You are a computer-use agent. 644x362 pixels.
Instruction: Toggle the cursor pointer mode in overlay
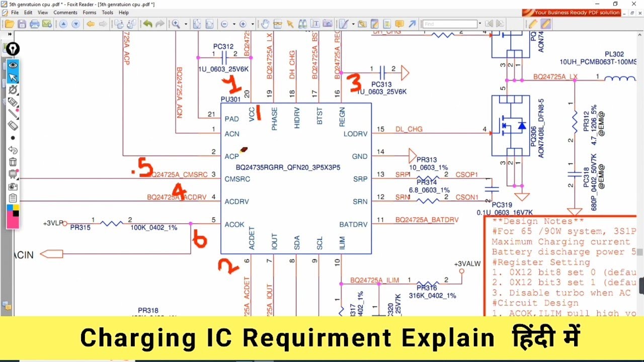(x=13, y=77)
